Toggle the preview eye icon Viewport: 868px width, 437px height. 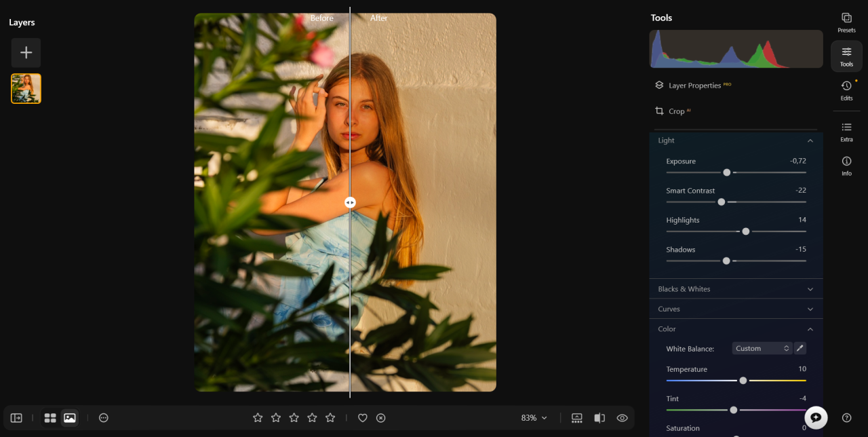point(623,418)
